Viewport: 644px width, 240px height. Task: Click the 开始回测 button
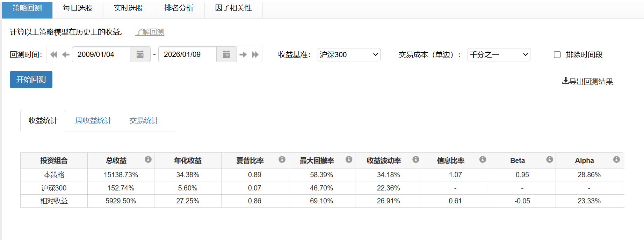pyautogui.click(x=31, y=80)
